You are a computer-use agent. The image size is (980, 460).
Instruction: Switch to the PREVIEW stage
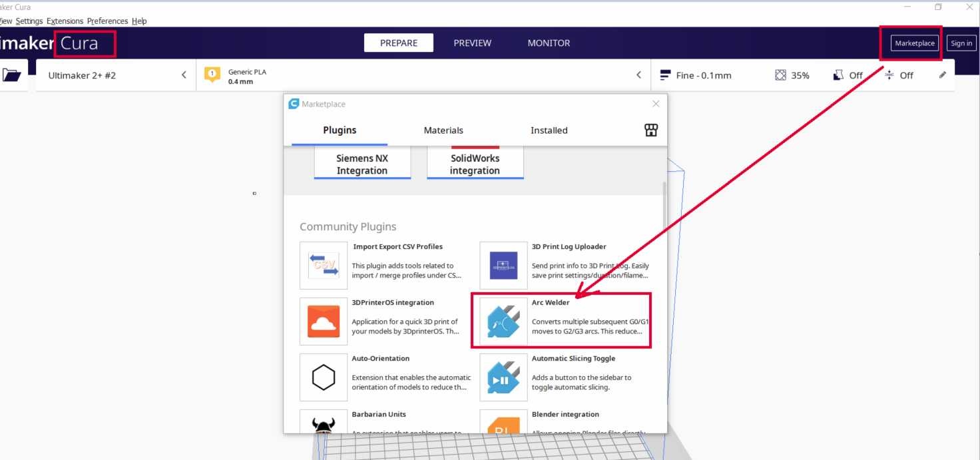pyautogui.click(x=472, y=43)
